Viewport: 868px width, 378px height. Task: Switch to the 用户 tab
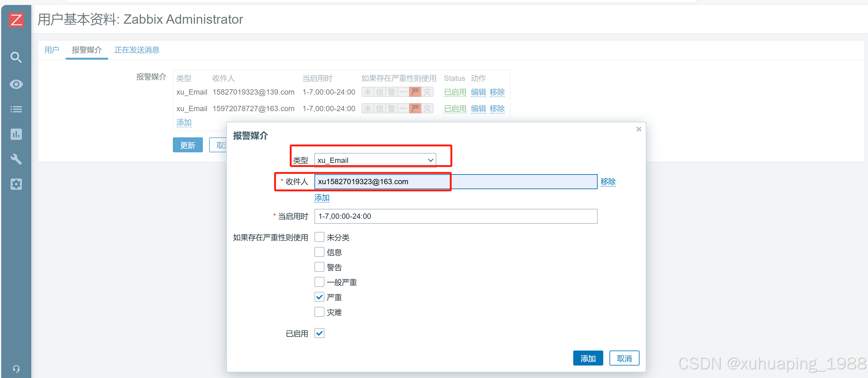[52, 50]
